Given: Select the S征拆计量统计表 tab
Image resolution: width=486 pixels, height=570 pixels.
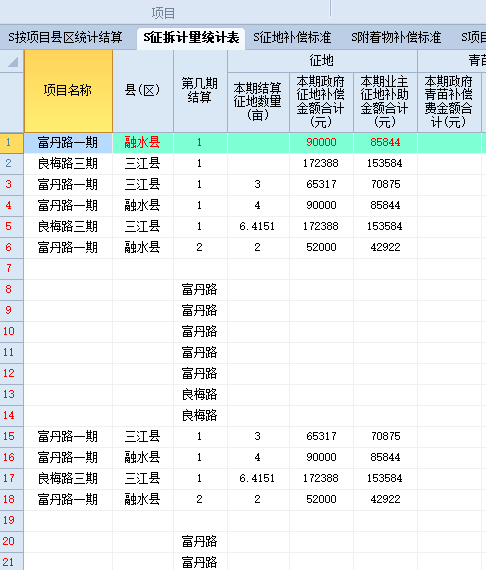Looking at the screenshot, I should (191, 38).
